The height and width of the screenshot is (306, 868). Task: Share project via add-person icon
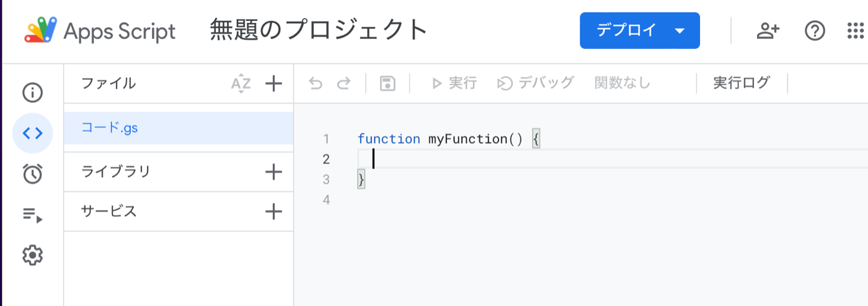(768, 30)
